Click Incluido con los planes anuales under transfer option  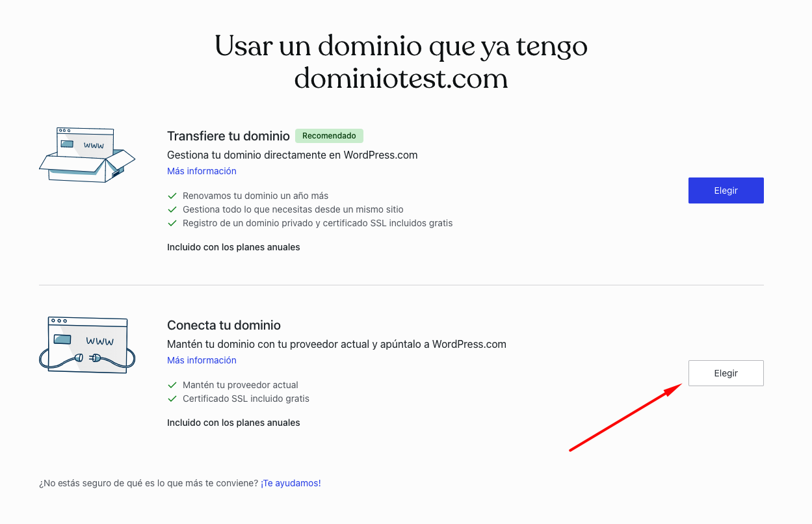click(233, 247)
